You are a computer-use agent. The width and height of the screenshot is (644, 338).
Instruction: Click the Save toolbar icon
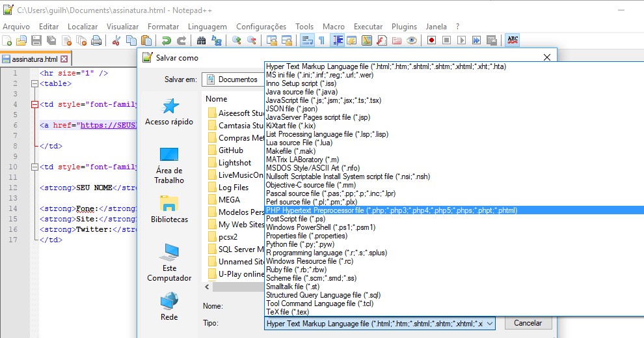click(36, 40)
